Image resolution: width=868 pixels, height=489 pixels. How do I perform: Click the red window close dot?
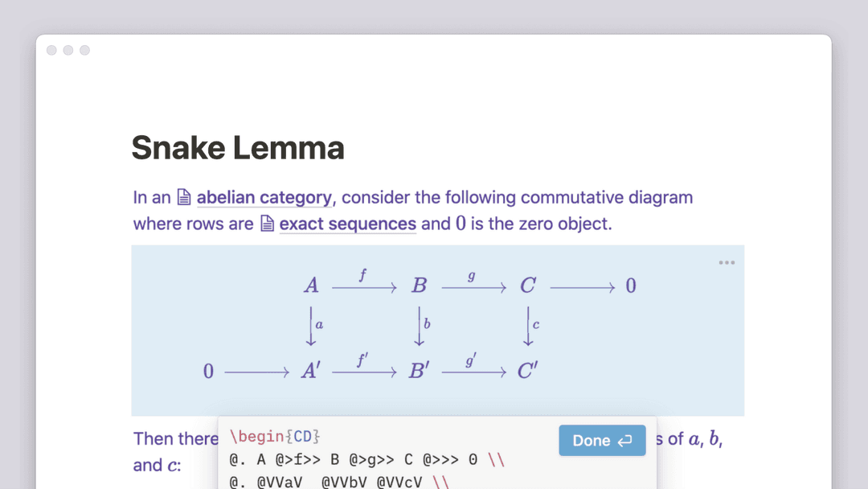tap(51, 51)
